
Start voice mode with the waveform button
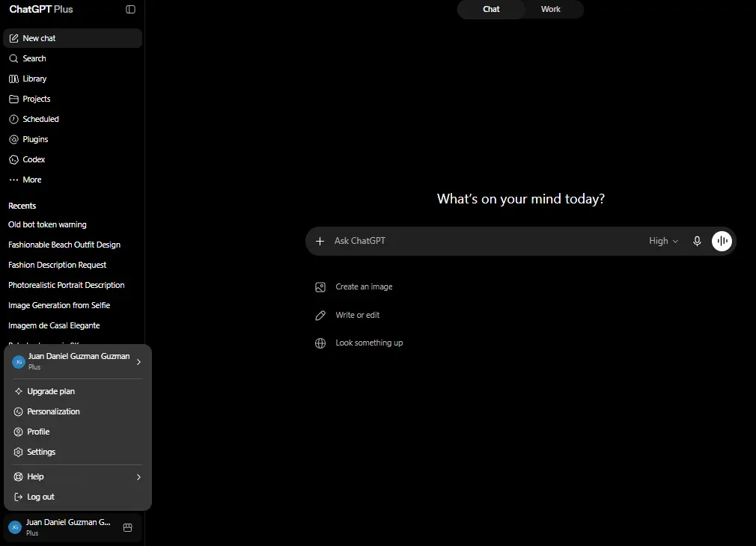point(722,241)
